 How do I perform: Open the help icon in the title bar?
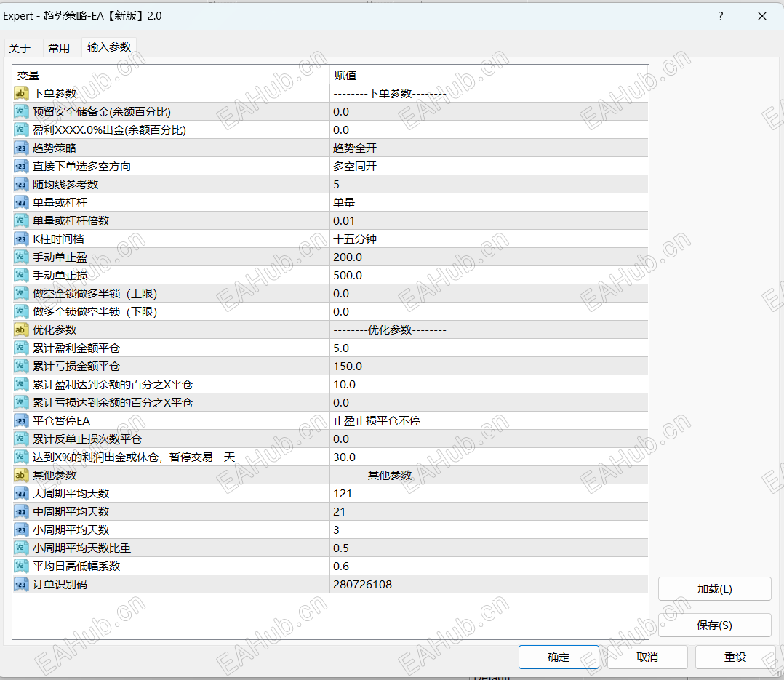click(x=720, y=16)
